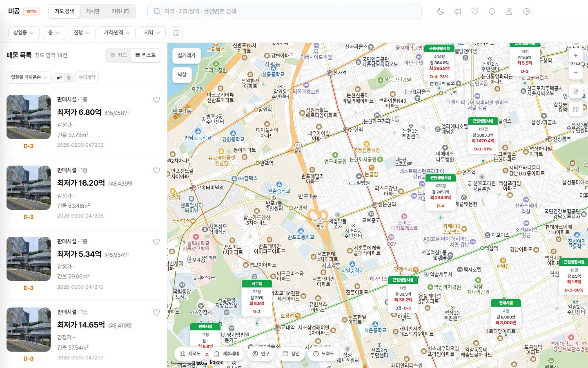Toggle 인구 population overlay

coord(261,354)
